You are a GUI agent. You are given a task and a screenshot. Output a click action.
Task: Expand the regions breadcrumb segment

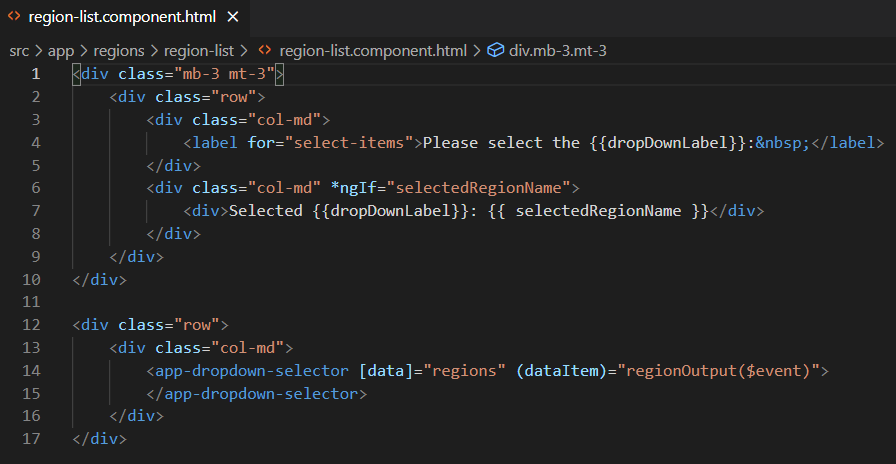(x=119, y=50)
